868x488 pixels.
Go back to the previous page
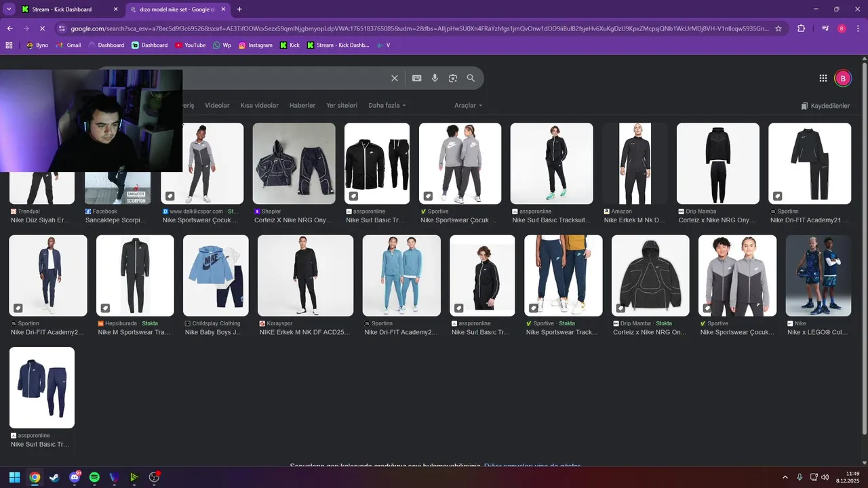click(x=9, y=28)
